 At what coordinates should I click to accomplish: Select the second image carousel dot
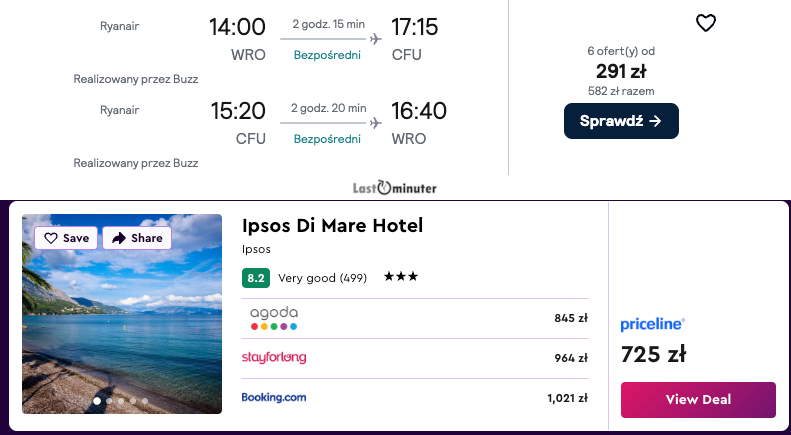[109, 401]
